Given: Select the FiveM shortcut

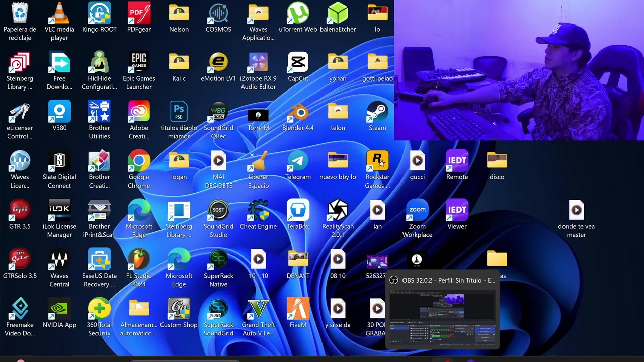Looking at the screenshot, I should pos(298,309).
